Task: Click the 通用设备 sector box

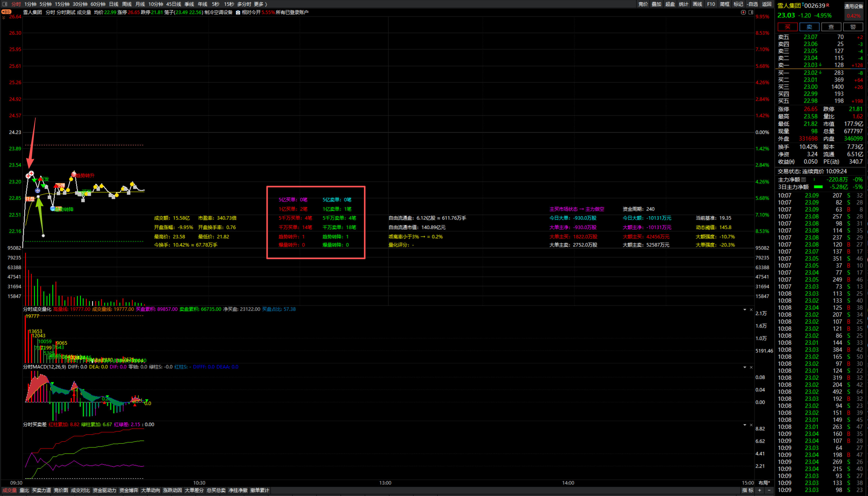Action: pyautogui.click(x=853, y=6)
